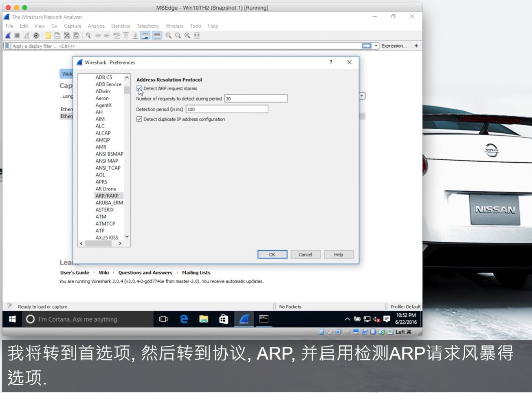Image resolution: width=532 pixels, height=393 pixels.
Task: Open capture options gear icon
Action: (x=36, y=36)
